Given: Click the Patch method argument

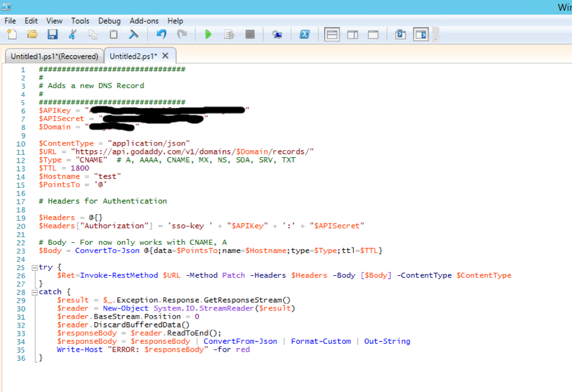Looking at the screenshot, I should [x=234, y=275].
